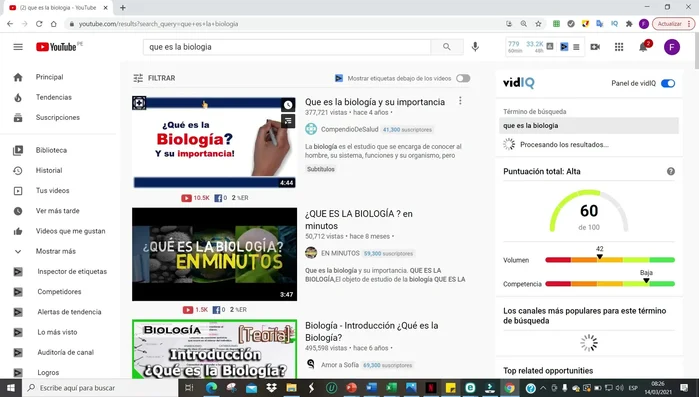Click the search magnifier button
Image resolution: width=699 pixels, height=397 pixels.
tap(447, 47)
